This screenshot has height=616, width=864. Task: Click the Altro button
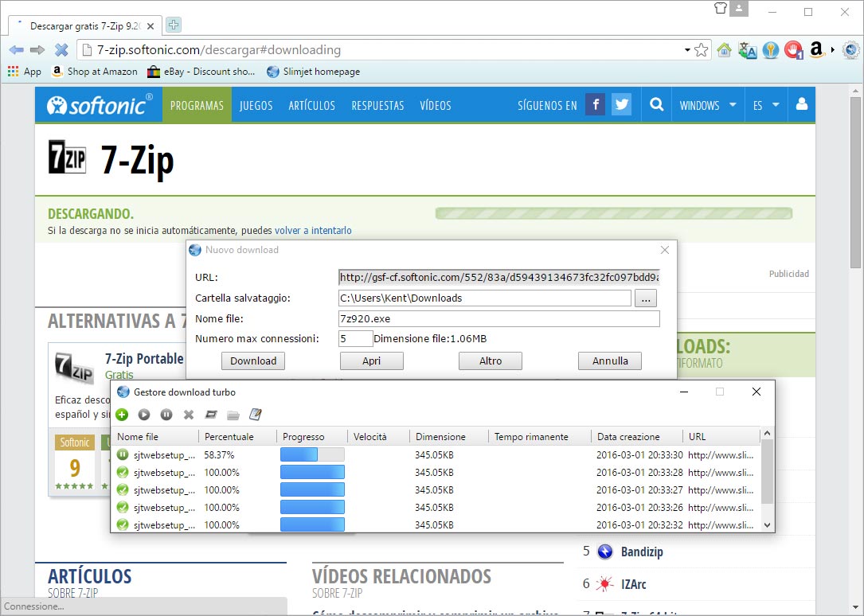pos(491,361)
